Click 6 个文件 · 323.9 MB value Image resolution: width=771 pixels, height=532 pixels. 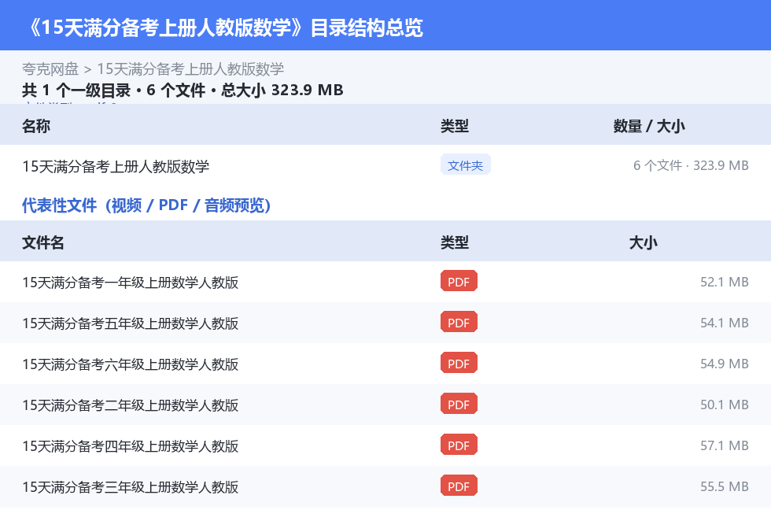(x=691, y=165)
